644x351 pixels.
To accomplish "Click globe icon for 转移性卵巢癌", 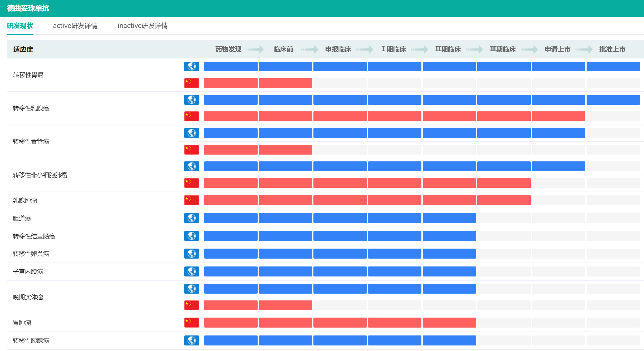I will tap(191, 253).
